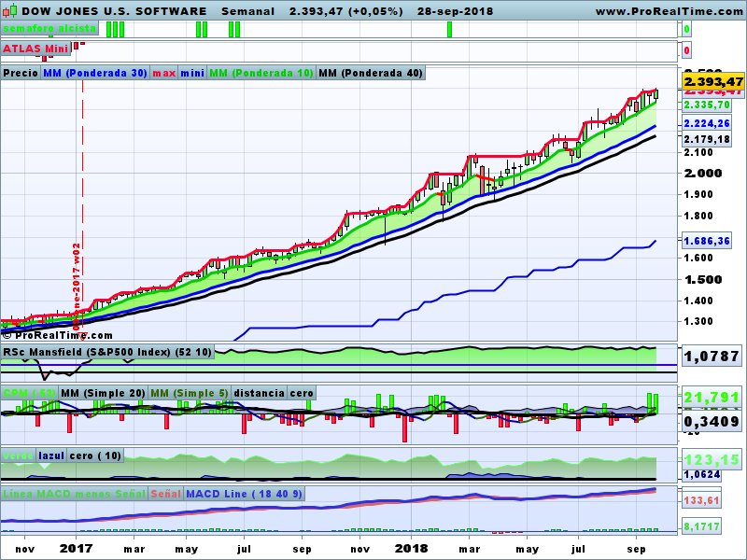Click the 28-sep-2018 date in the header
Image resolution: width=747 pixels, height=560 pixels.
pos(455,11)
